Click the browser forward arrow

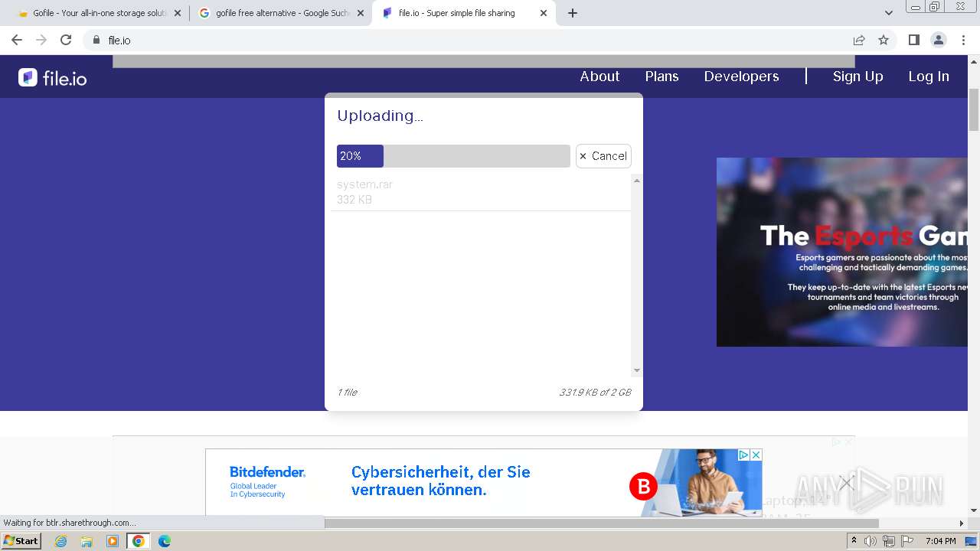tap(41, 40)
